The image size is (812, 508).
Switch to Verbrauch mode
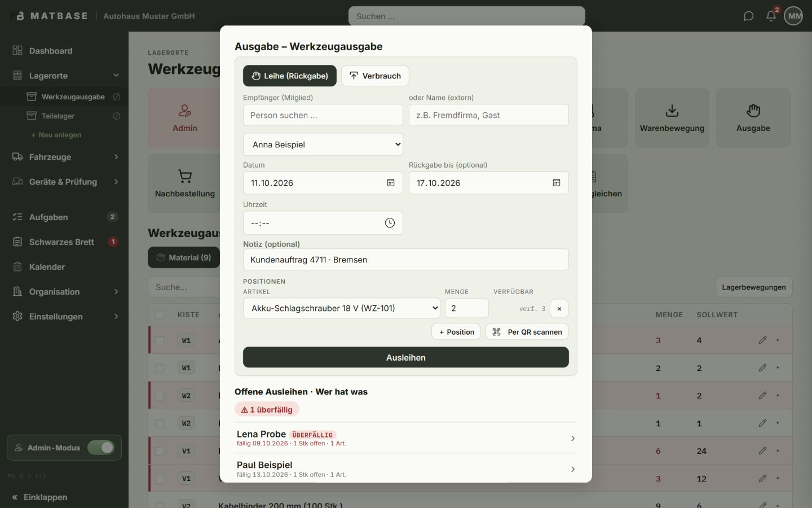coord(375,76)
